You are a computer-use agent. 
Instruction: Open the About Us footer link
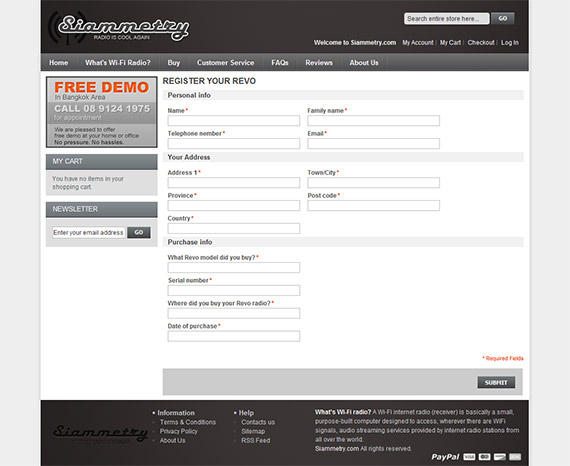172,440
